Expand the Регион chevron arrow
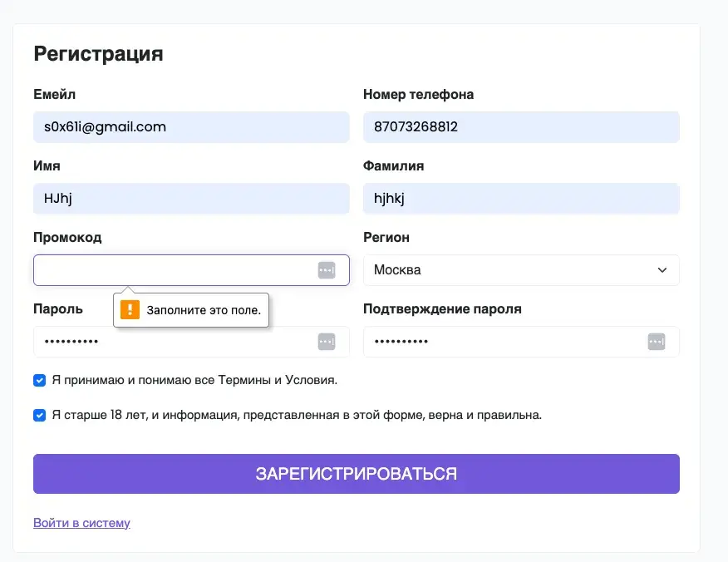 662,270
